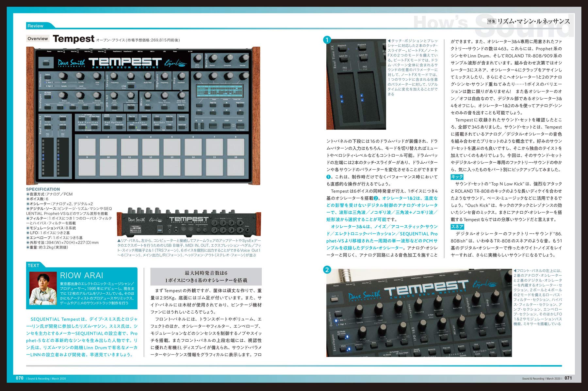Screen dimensions: 588x391
Task: Click the Lowpass Resonance knob
Action: click(131, 76)
